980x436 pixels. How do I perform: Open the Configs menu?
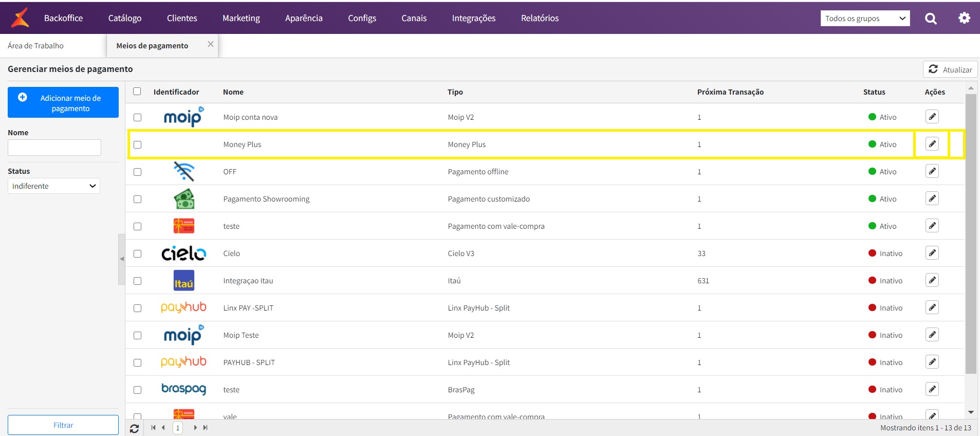362,18
